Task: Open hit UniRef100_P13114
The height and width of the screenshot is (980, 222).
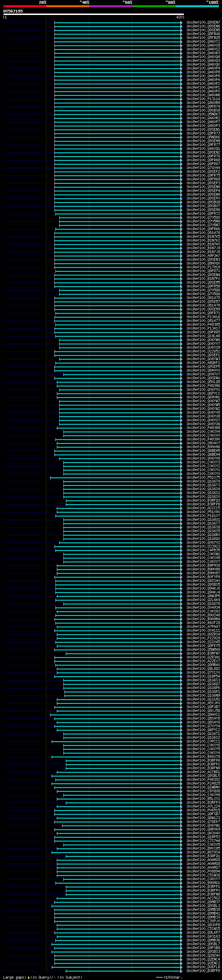Action: pos(203,99)
